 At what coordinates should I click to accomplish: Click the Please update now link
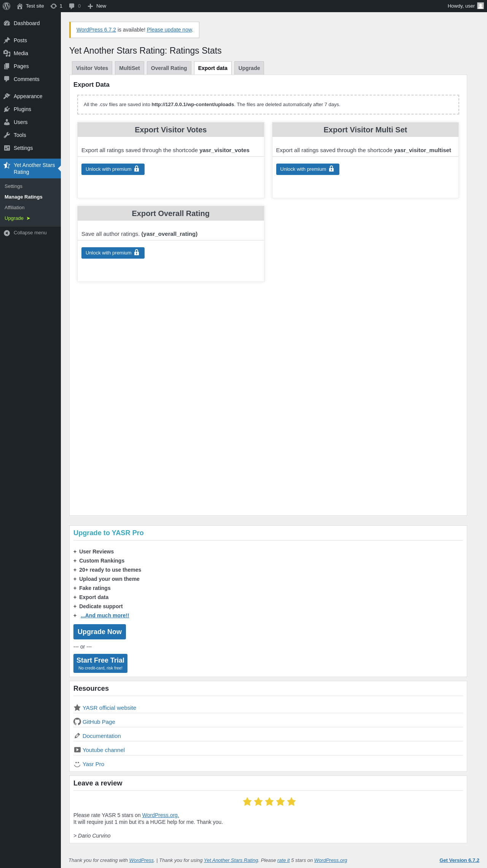[169, 30]
